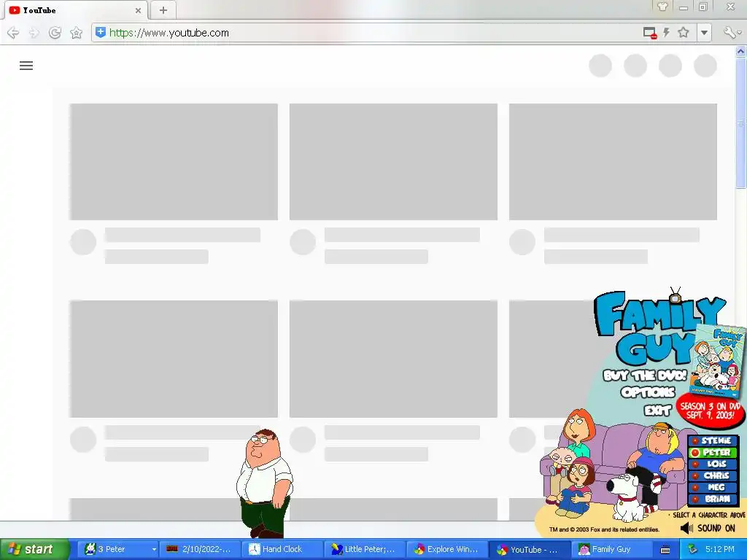Screen dimensions: 747x560
Task: Switch to the Hand Clock taskbar window
Action: click(282, 550)
